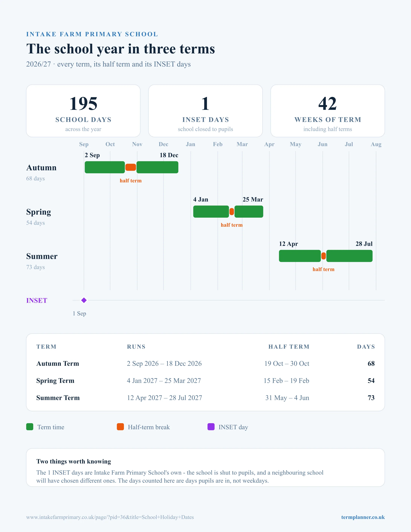This screenshot has height=532, width=411.
Task: Select the Spring orange half-term bar
Action: click(232, 212)
